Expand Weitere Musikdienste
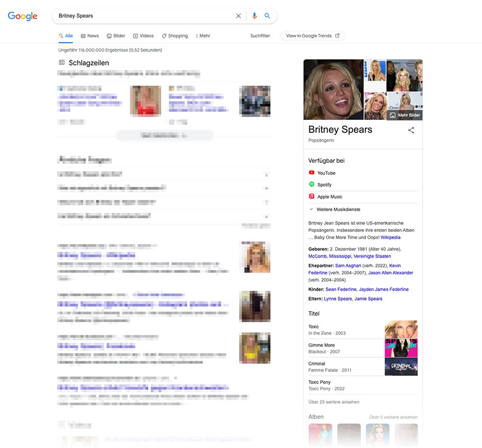This screenshot has width=482, height=448. pos(335,209)
